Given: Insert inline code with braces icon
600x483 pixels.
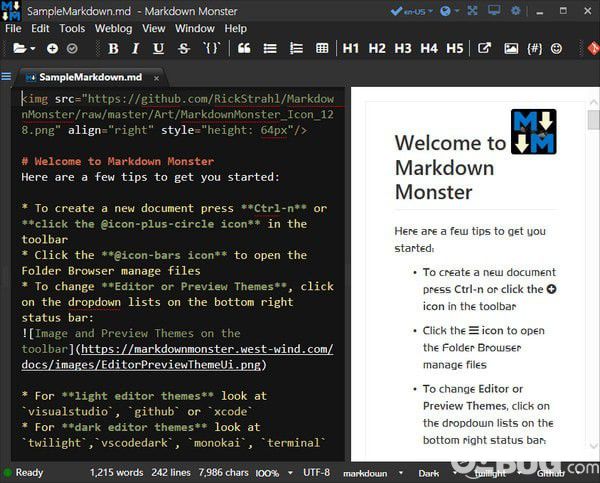Looking at the screenshot, I should (212, 48).
